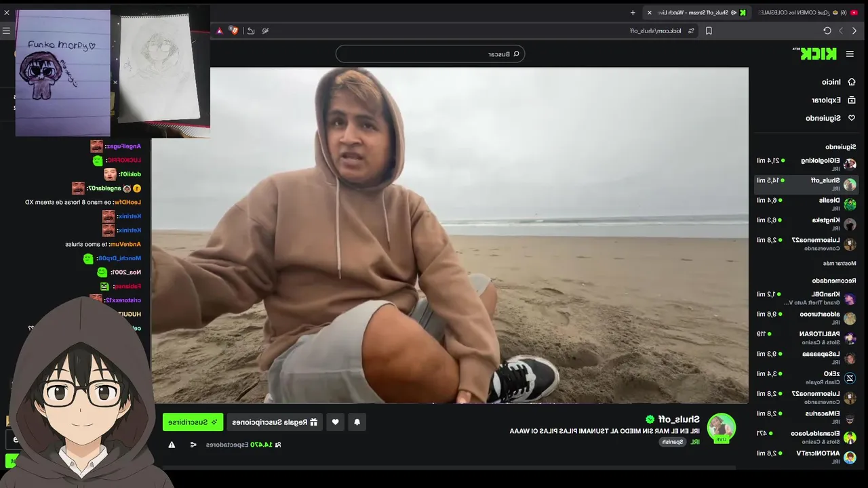
Task: Open ElcanaldeJoaco channel
Action: tap(806, 436)
